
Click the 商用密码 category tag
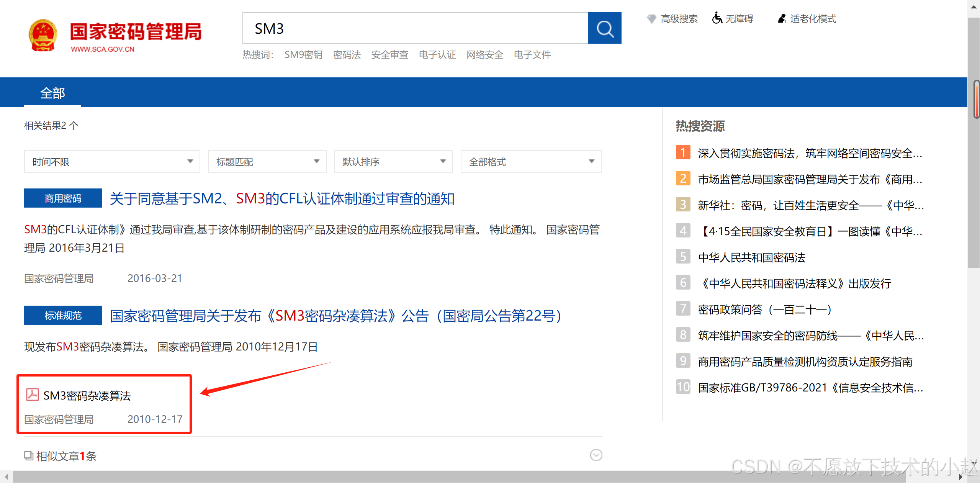point(63,198)
